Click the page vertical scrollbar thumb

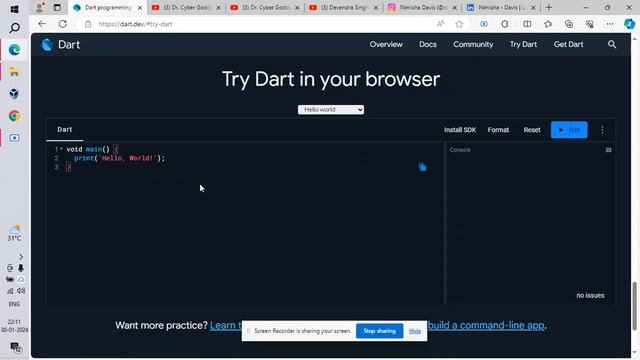point(635,306)
